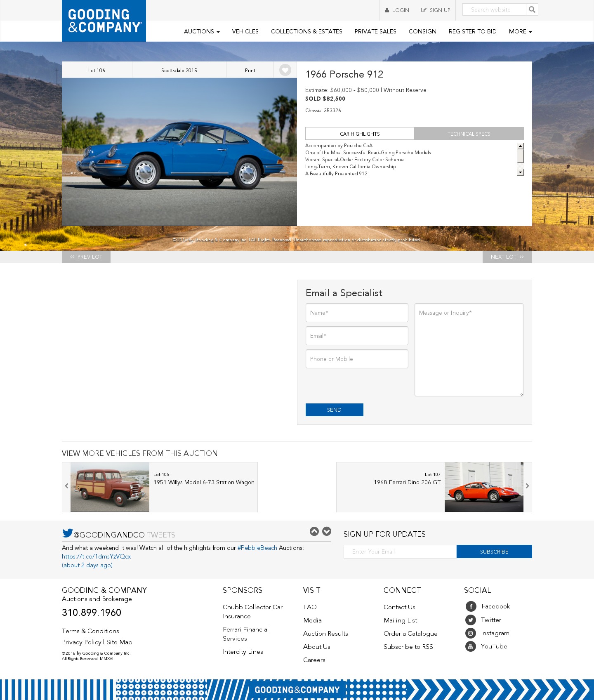Click SIGN UP in the header
This screenshot has height=700, width=594.
click(x=436, y=10)
